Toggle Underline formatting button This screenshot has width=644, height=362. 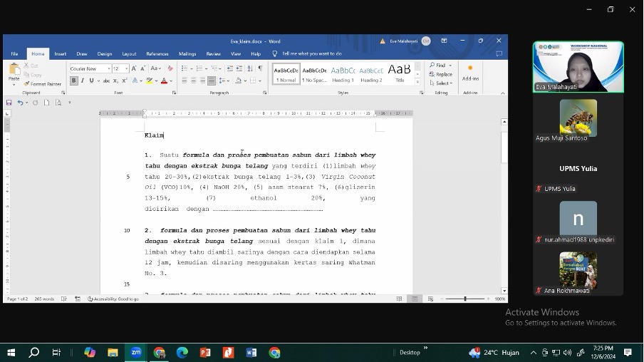90,81
